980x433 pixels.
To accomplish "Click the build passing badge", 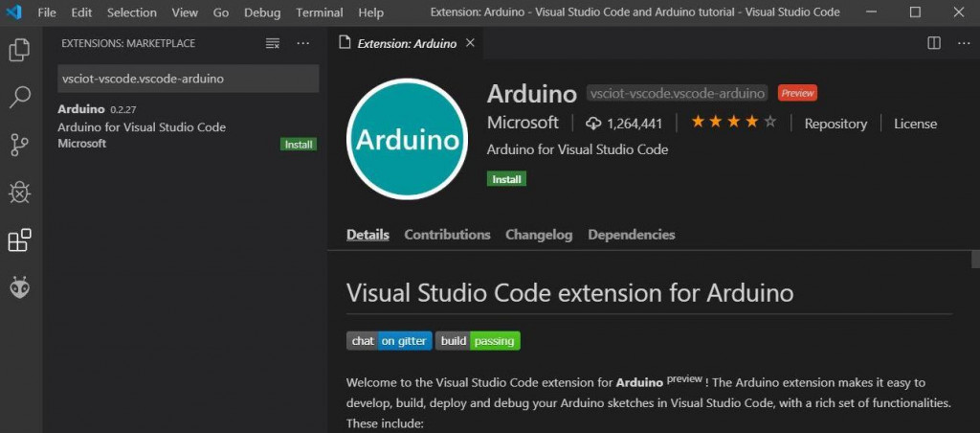I will (479, 341).
